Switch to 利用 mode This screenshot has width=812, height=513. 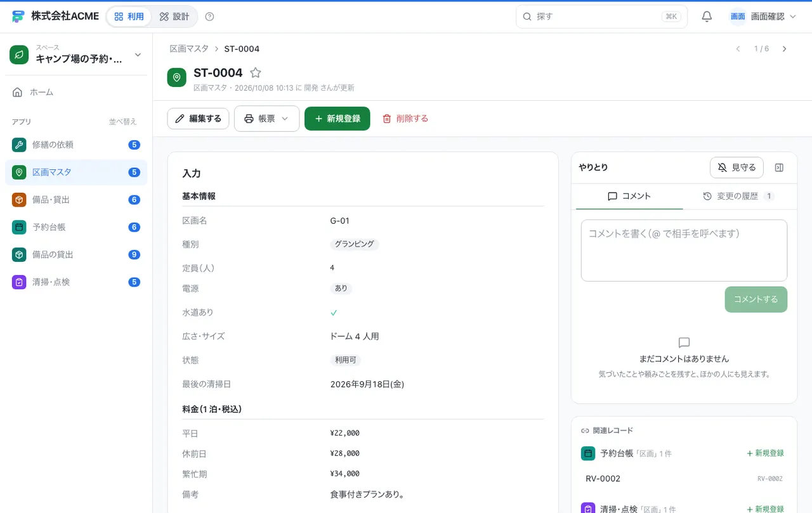pyautogui.click(x=129, y=16)
